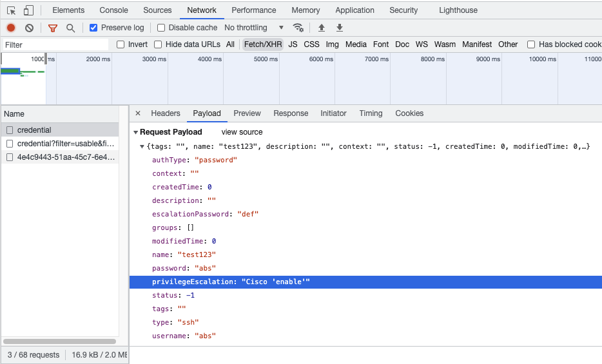Open the Lighthouse panel
This screenshot has width=602, height=364.
[458, 10]
